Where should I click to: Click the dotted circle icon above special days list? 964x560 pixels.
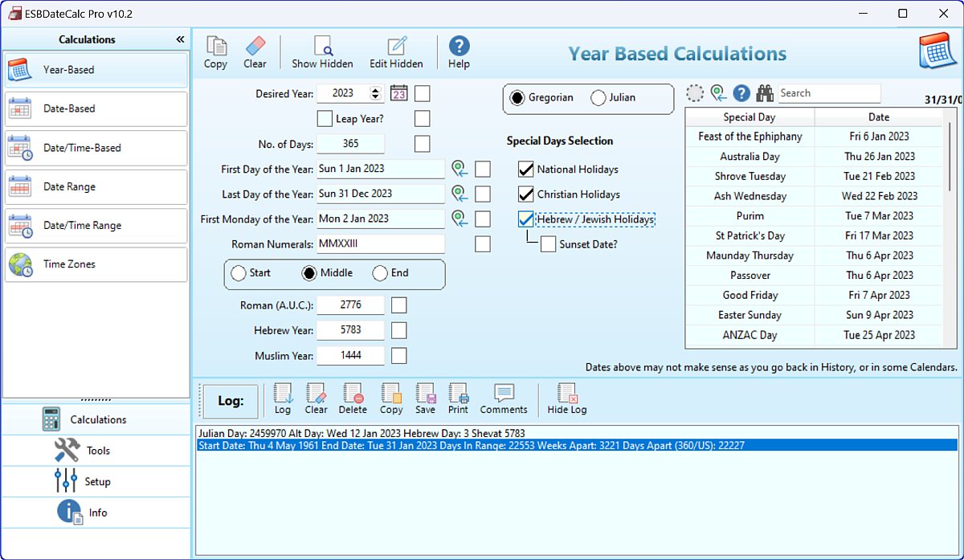pos(695,93)
